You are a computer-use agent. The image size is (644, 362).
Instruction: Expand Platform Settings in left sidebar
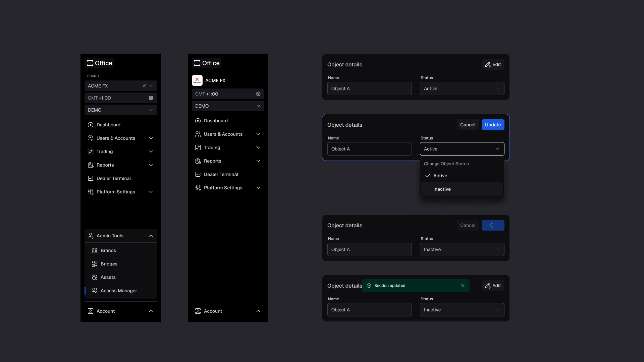pyautogui.click(x=151, y=192)
